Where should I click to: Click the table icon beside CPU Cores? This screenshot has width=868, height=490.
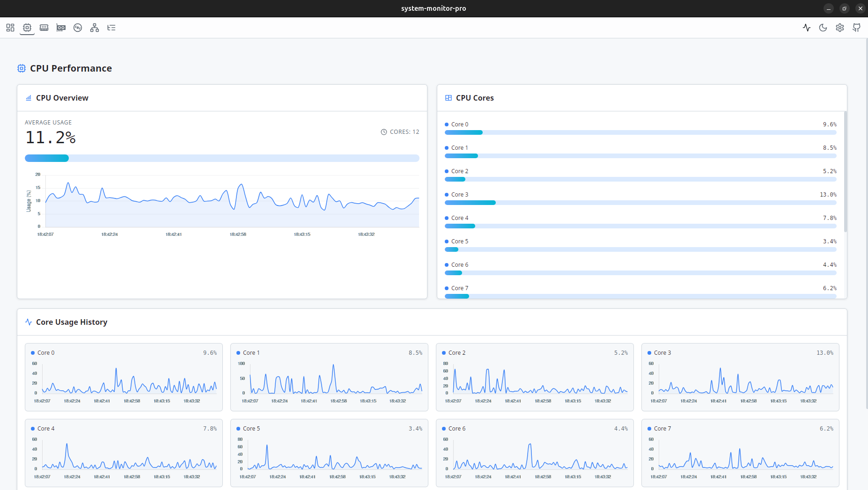pos(448,98)
